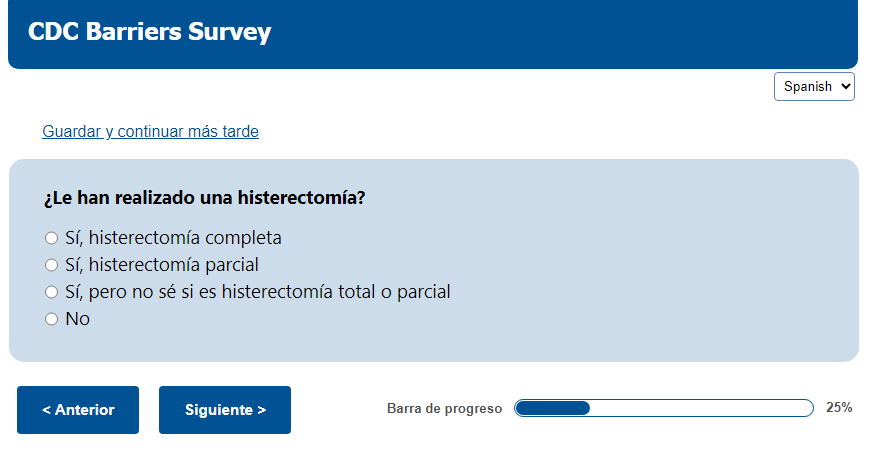This screenshot has width=881, height=459.
Task: Click the 'No' answer label text
Action: click(77, 319)
